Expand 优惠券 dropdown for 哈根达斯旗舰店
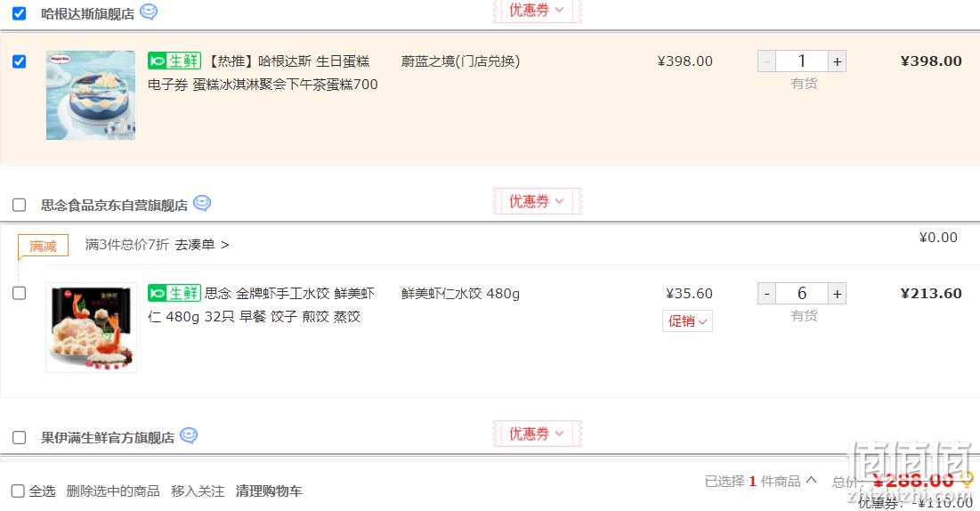Image resolution: width=980 pixels, height=511 pixels. click(537, 10)
